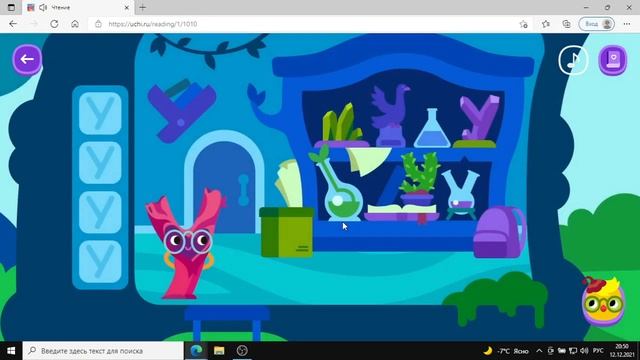Click the purple У-shaped wall shelf
The height and width of the screenshot is (360, 640).
pos(181,111)
